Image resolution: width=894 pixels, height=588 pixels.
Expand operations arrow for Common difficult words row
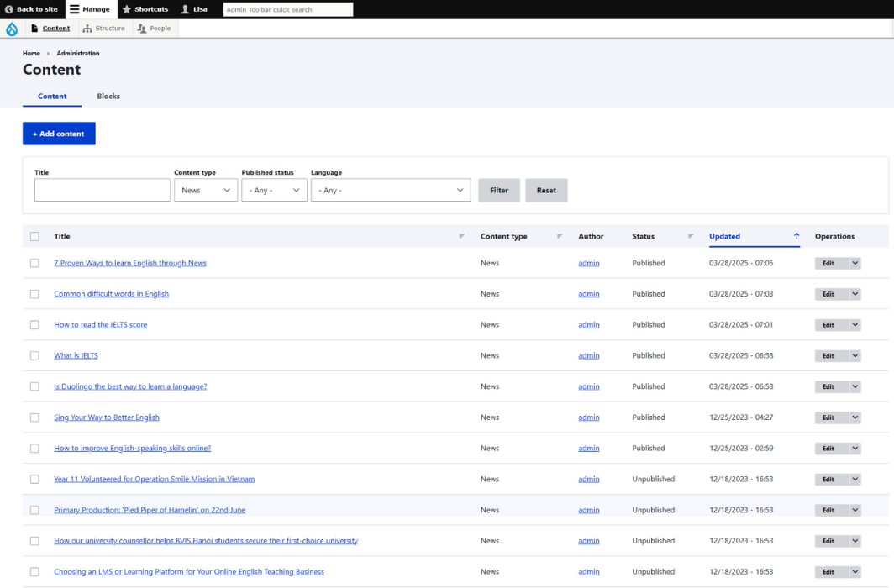pyautogui.click(x=855, y=294)
